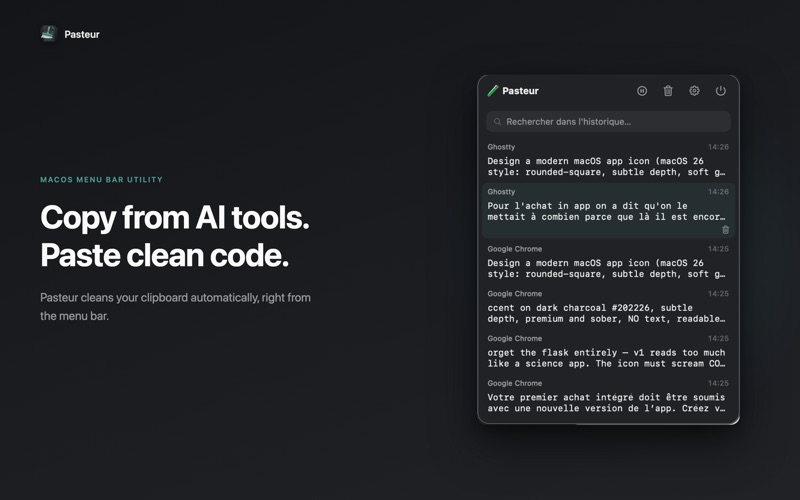The image size is (800, 500).
Task: Click the "Pasteur" title in the popup header
Action: click(x=520, y=91)
